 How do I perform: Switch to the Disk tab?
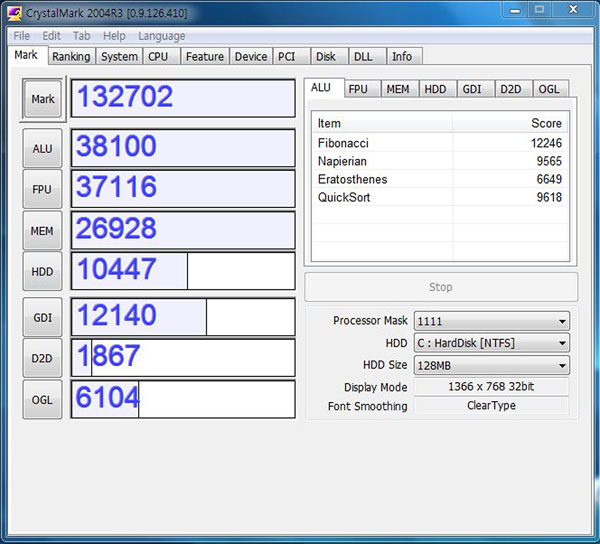tap(329, 57)
